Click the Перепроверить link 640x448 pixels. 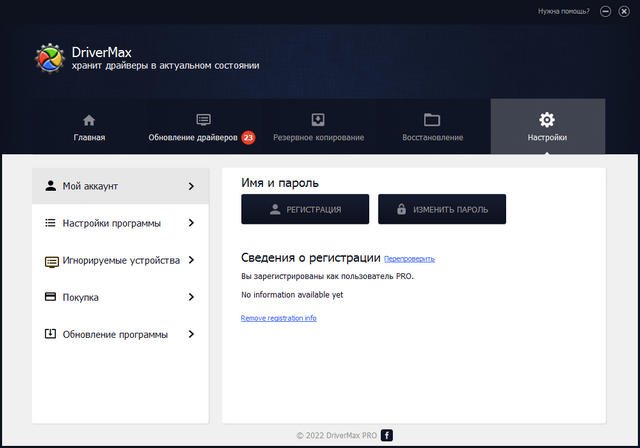(x=409, y=259)
